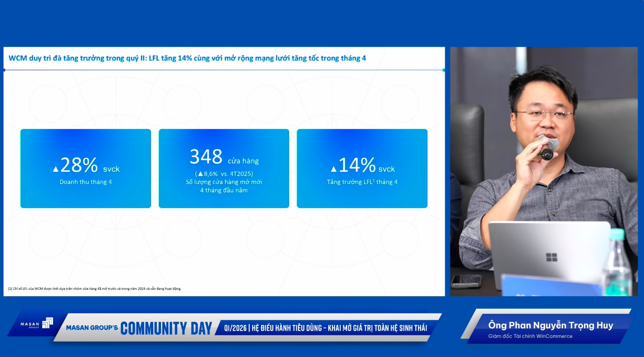This screenshot has height=357, width=644.
Task: Click the 348 cửa hàng card
Action: click(224, 168)
